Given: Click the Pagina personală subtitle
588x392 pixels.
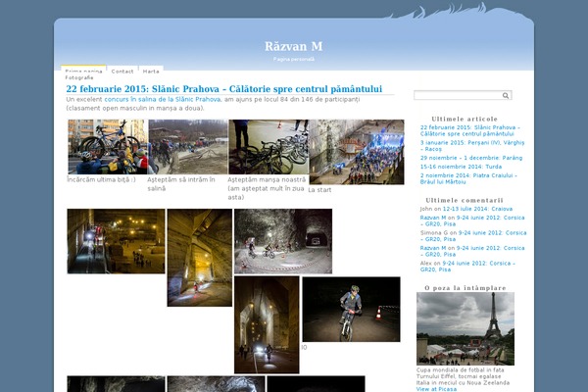Looking at the screenshot, I should pos(294,59).
